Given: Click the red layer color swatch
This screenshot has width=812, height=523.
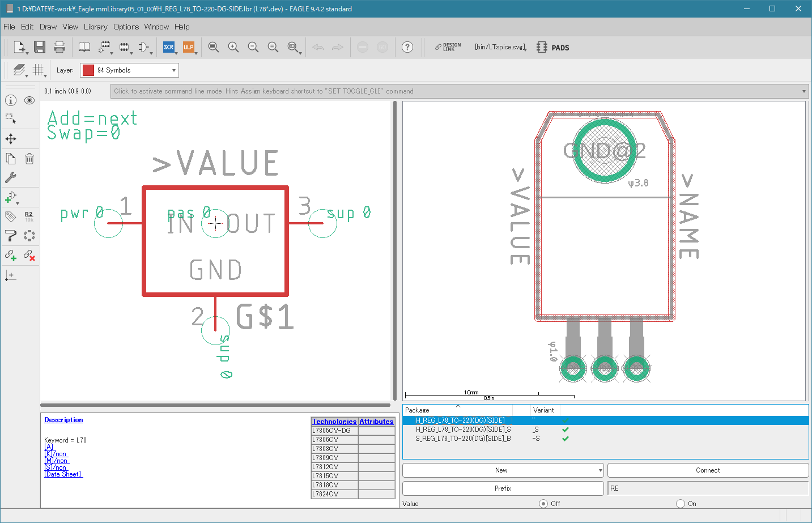Looking at the screenshot, I should [x=88, y=70].
